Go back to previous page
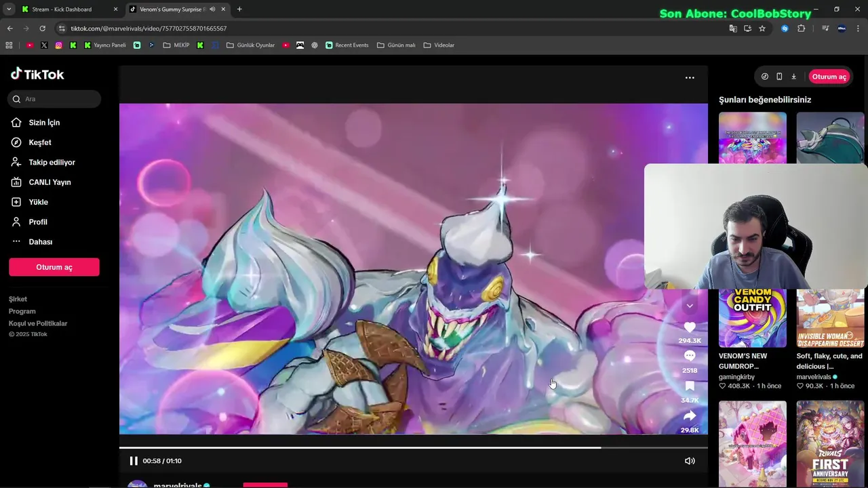Screen dimensions: 868x488 click(x=9, y=28)
